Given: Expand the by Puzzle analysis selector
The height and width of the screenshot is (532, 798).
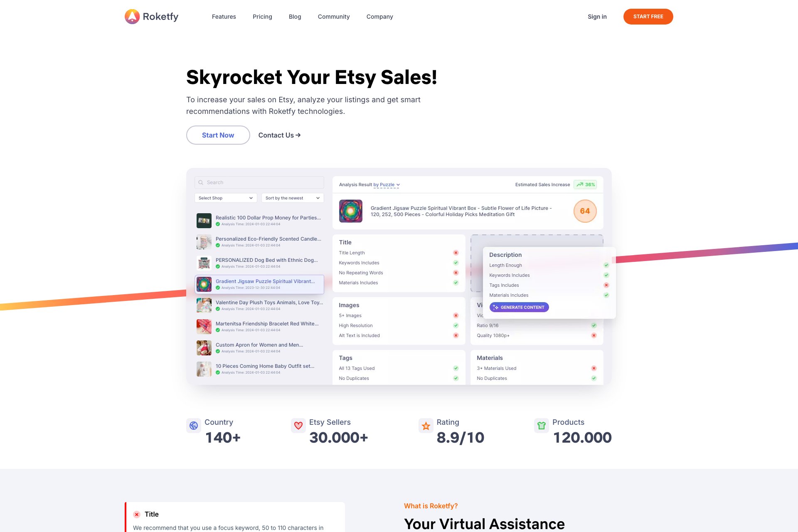Looking at the screenshot, I should click(386, 185).
